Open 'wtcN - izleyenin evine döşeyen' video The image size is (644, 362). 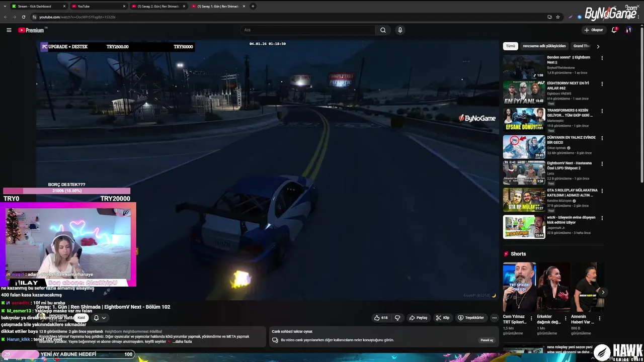coord(571,220)
